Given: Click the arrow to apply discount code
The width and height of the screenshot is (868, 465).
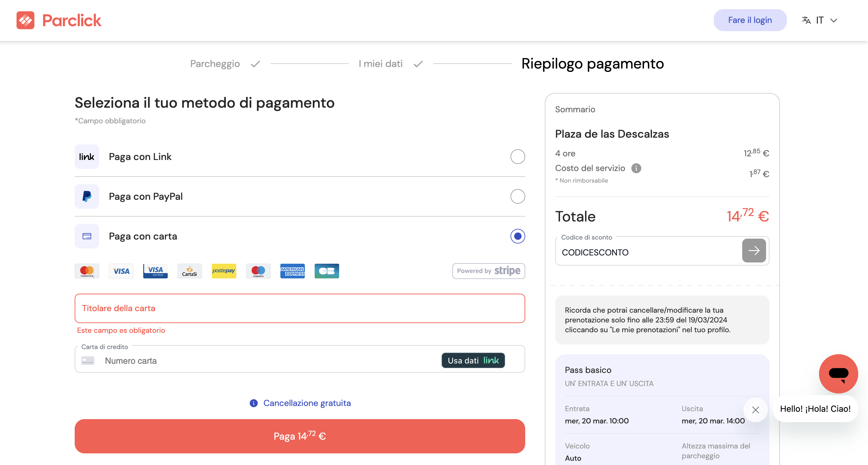Looking at the screenshot, I should [x=754, y=251].
